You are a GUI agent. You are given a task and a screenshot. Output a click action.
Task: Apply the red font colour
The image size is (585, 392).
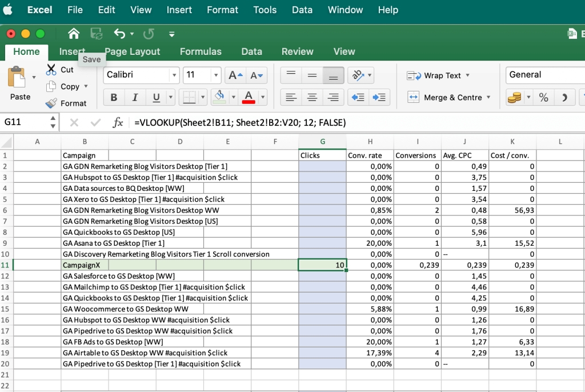[x=249, y=98]
